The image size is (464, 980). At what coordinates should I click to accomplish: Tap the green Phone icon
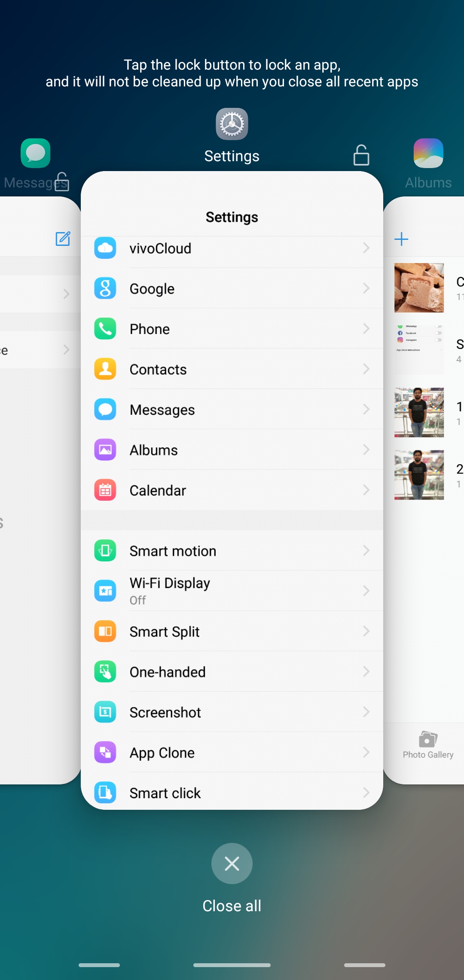[x=105, y=329]
